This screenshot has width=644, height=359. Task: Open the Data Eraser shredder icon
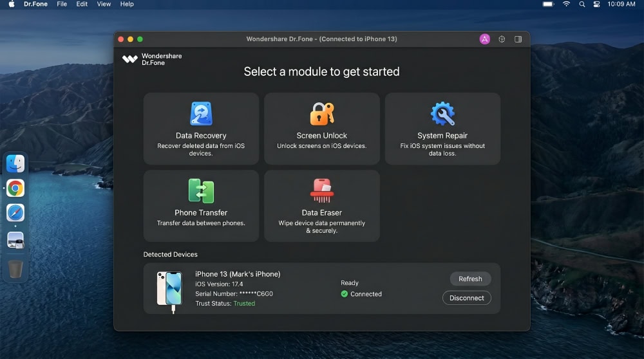tap(322, 191)
